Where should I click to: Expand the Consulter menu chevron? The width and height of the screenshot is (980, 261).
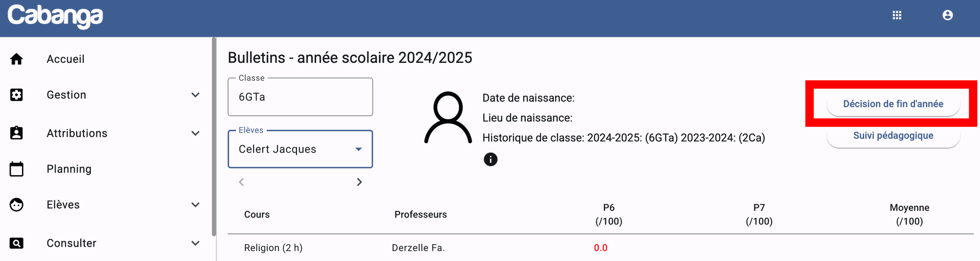point(195,243)
